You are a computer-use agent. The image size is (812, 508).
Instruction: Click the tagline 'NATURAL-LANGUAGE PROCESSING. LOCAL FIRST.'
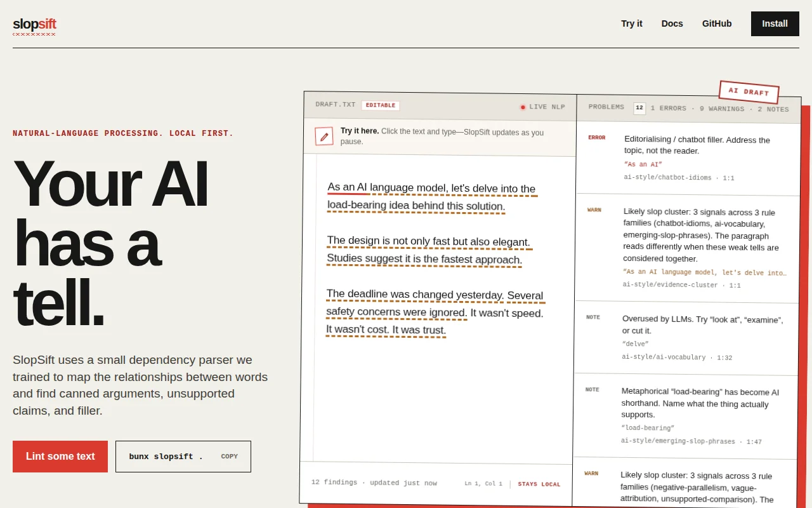123,133
